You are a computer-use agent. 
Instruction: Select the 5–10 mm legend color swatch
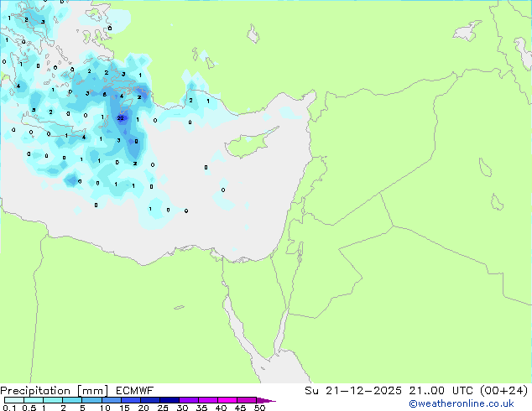click(91, 400)
